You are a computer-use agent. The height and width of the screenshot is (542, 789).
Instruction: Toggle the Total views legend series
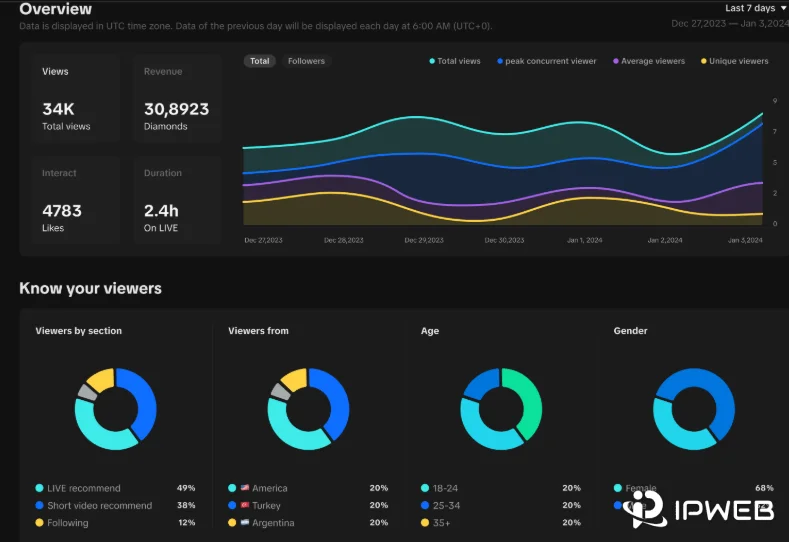[455, 61]
